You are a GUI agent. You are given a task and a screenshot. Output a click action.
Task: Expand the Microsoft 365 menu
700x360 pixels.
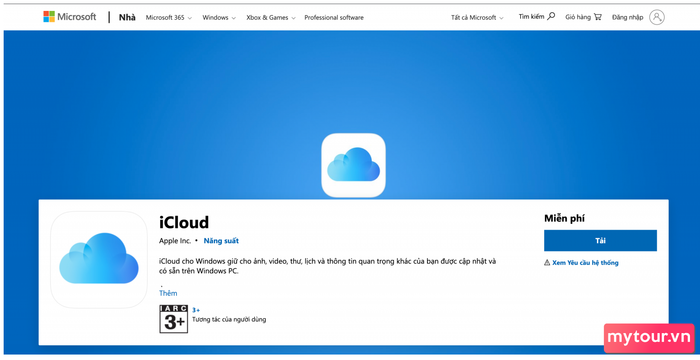[169, 18]
